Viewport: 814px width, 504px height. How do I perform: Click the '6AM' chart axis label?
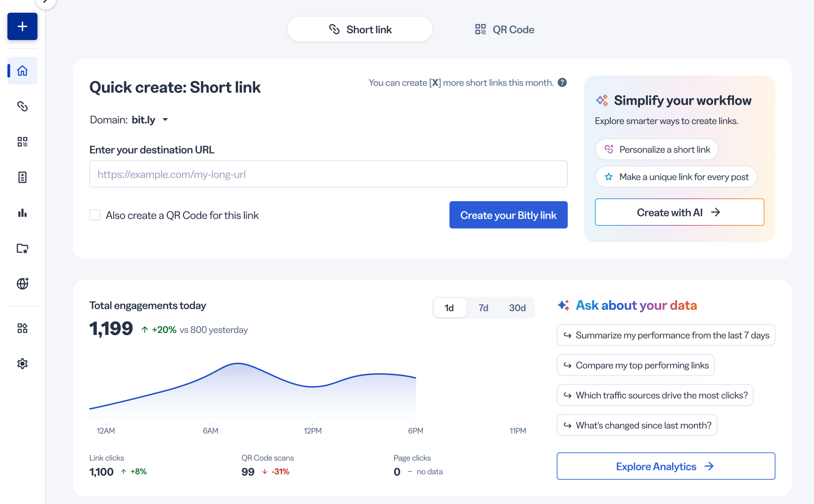click(211, 431)
